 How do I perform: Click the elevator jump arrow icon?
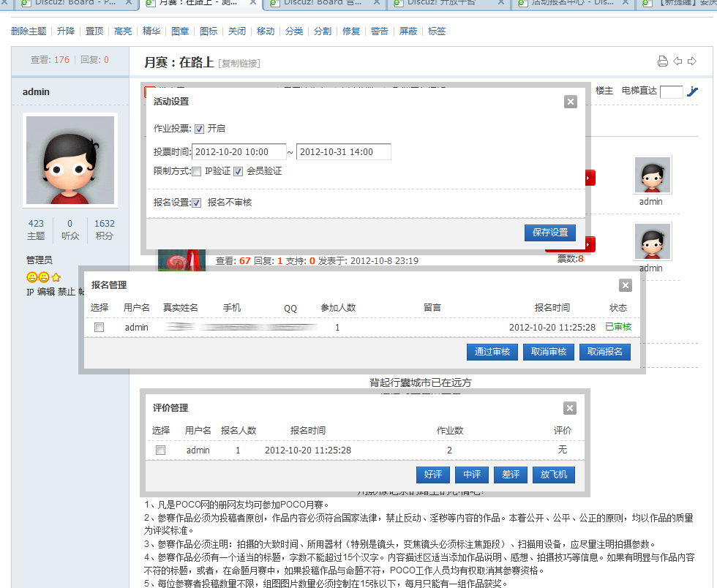coord(692,91)
